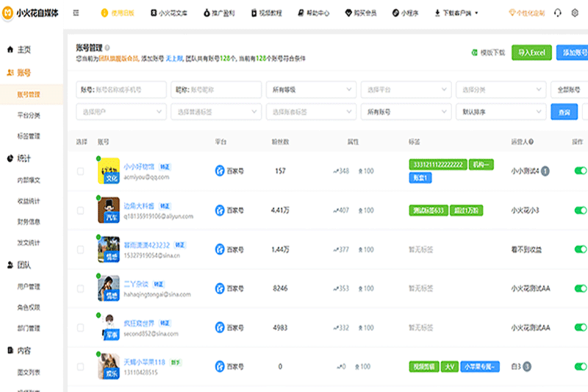Screen dimensions: 588x392
Task: Click the trend icon showing 348
Action: (x=336, y=171)
